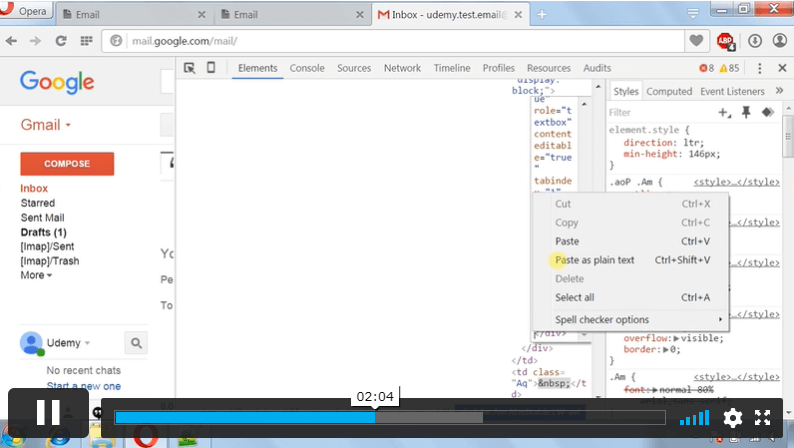Show more Styles sidebar tabs chevron
794x448 pixels.
pyautogui.click(x=779, y=91)
